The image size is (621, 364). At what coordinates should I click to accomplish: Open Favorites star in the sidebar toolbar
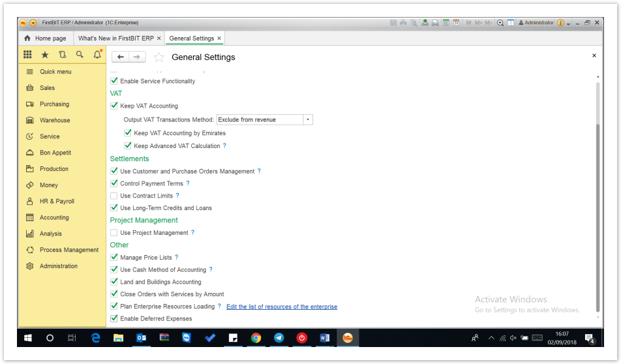(x=45, y=55)
